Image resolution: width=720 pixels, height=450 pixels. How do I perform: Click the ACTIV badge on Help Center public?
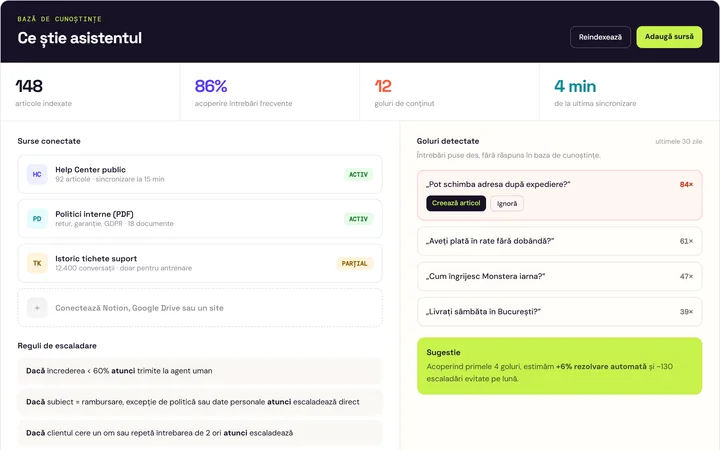click(358, 174)
